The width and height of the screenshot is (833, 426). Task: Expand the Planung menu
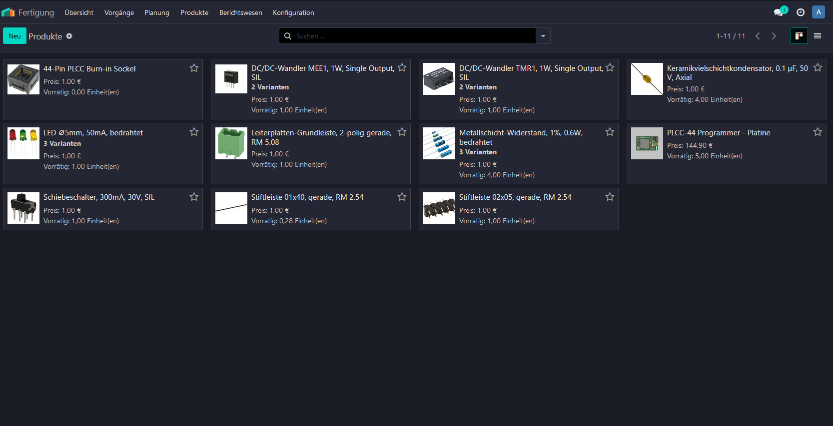pos(157,13)
